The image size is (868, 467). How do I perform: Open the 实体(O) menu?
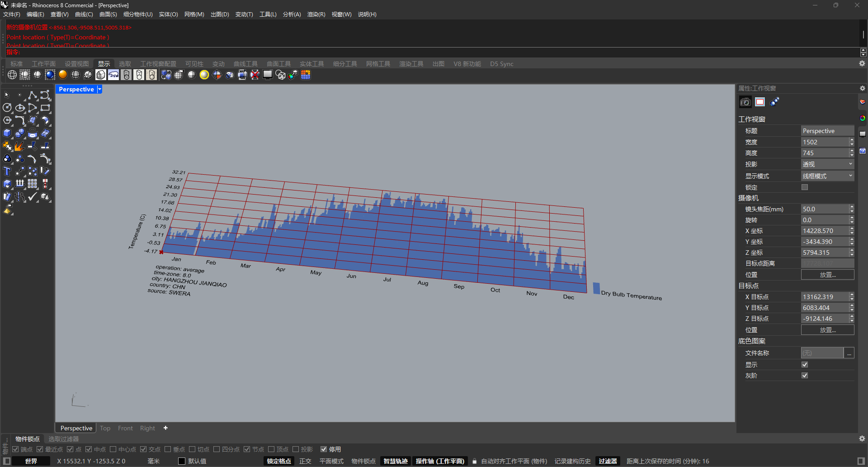(168, 14)
